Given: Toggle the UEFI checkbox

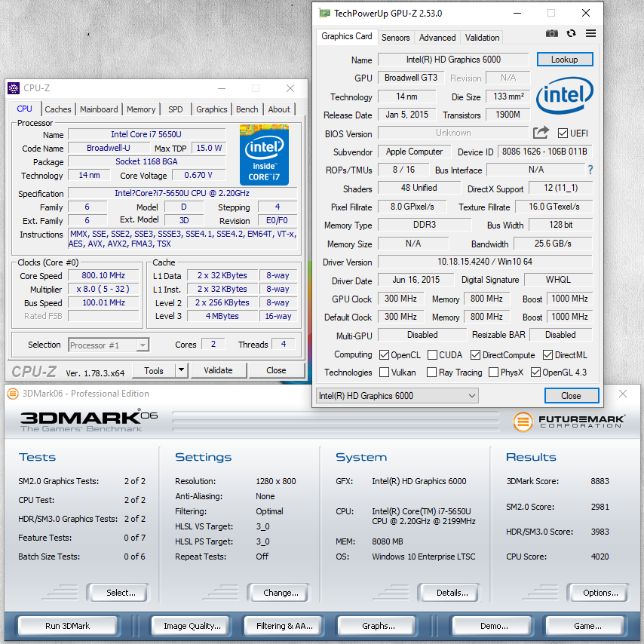Looking at the screenshot, I should (563, 133).
